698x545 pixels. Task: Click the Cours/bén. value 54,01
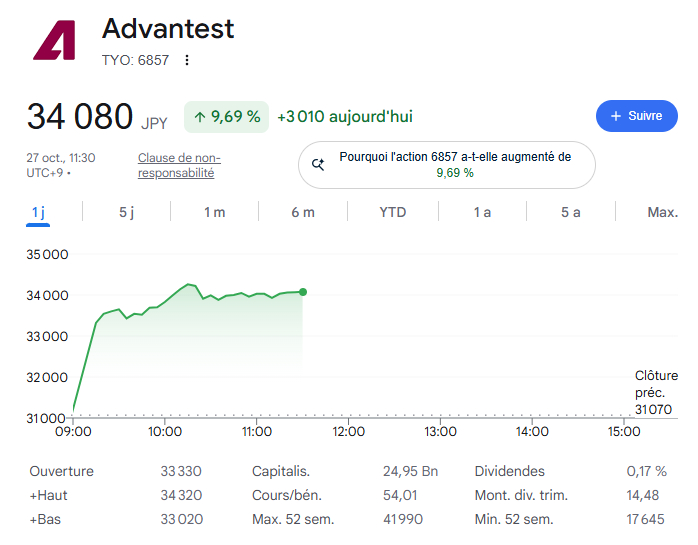[x=400, y=495]
